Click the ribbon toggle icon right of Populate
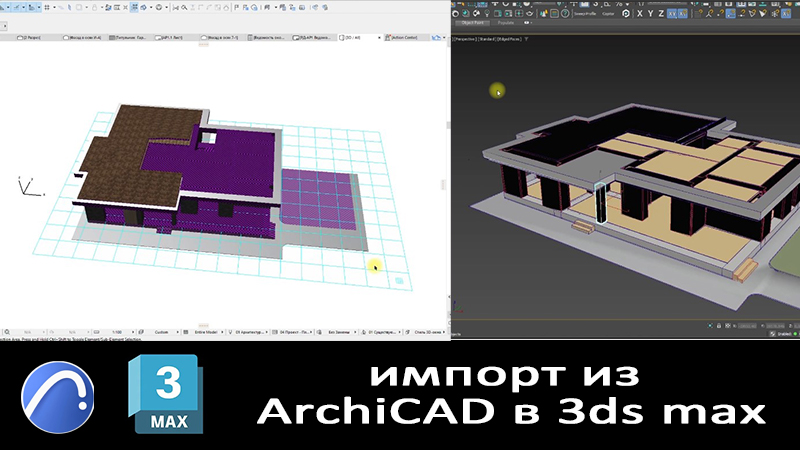This screenshot has height=450, width=800. point(528,22)
